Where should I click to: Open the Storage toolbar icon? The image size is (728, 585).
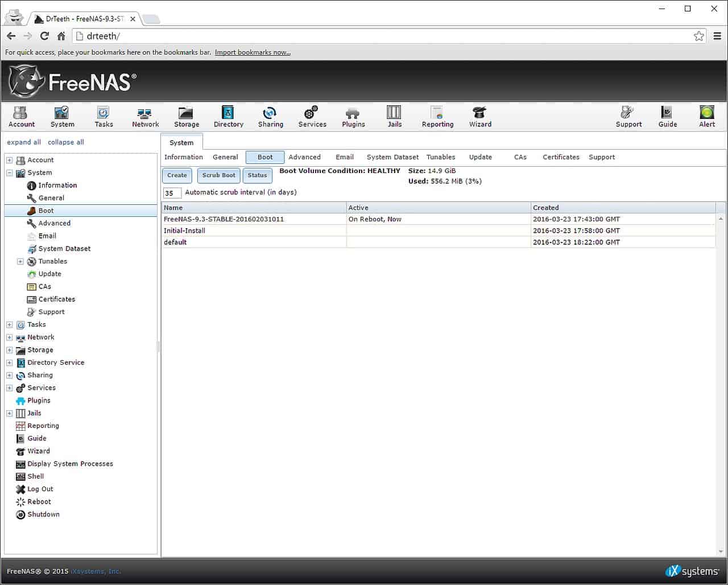[187, 117]
